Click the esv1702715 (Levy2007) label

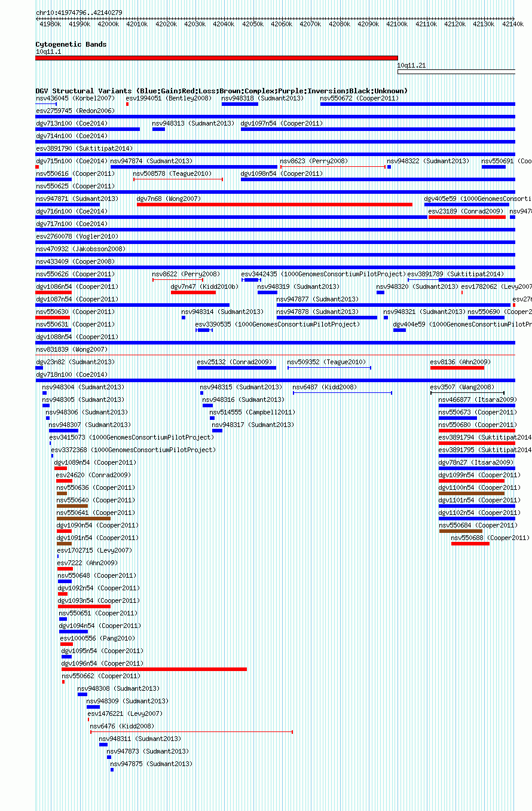coord(94,550)
